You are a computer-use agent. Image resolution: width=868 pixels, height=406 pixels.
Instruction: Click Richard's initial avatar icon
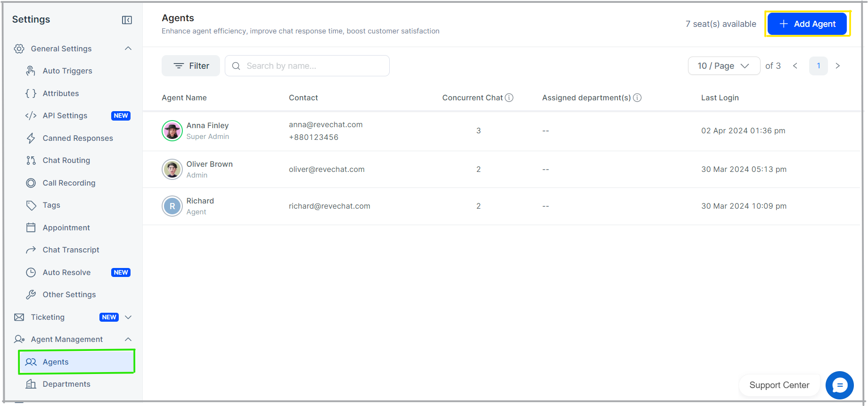click(172, 206)
